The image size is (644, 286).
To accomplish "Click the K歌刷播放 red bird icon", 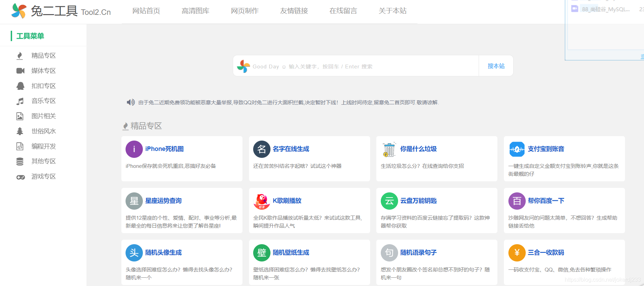I will pos(262,201).
